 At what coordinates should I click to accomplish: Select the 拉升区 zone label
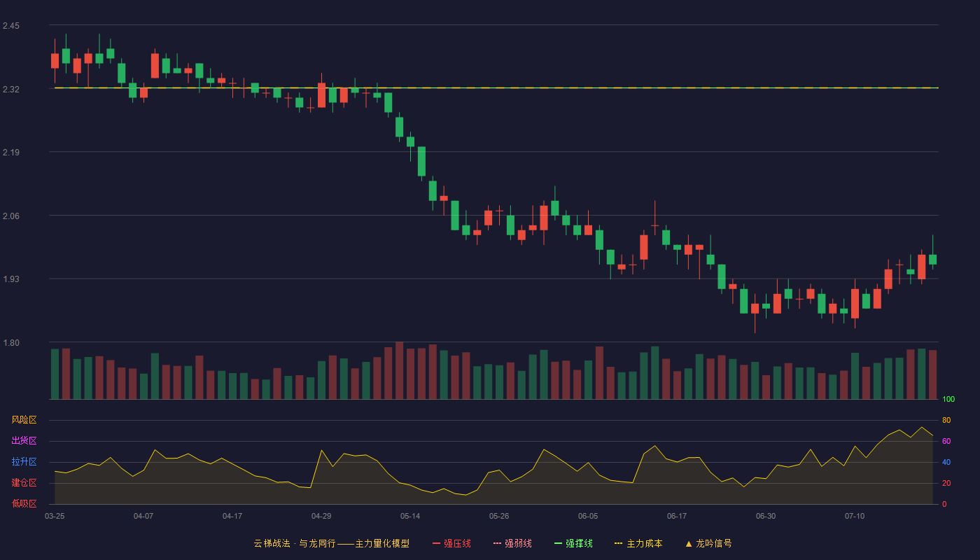(x=24, y=462)
